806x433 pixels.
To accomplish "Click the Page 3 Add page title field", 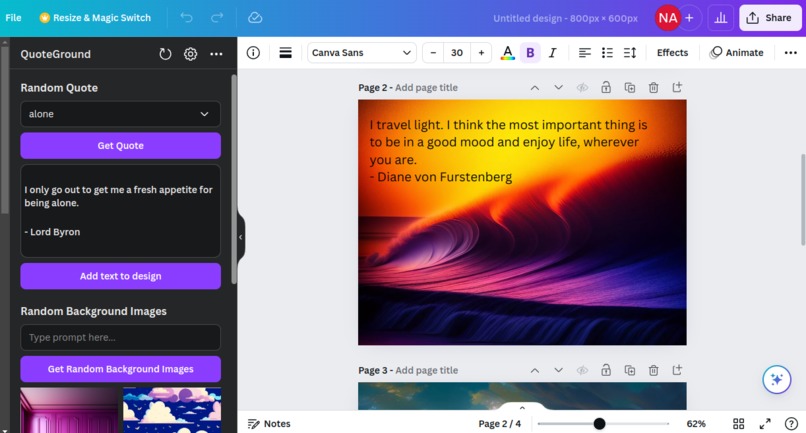I will 426,370.
